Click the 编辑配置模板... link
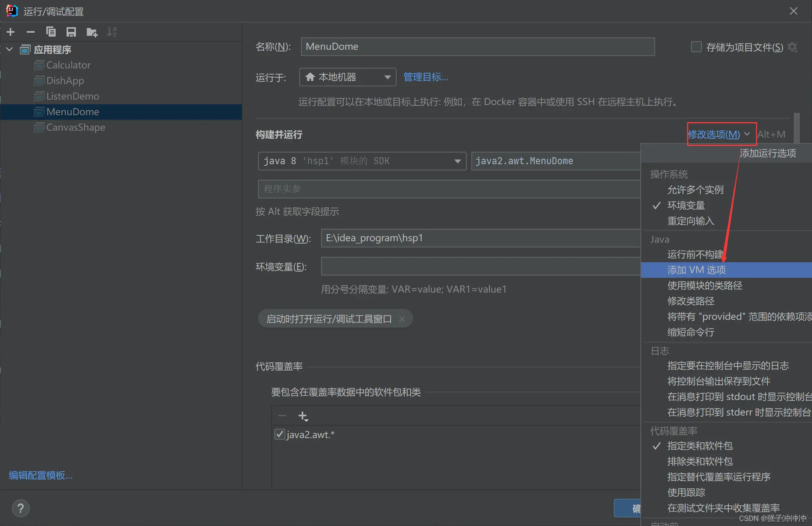Screen dimensions: 812x526 40,475
